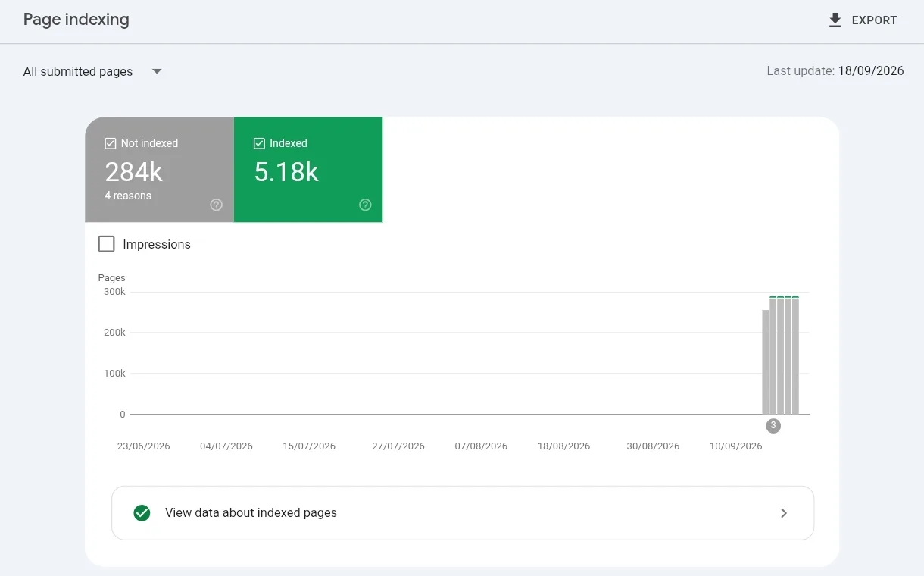Click the 100k axis label

pyautogui.click(x=114, y=374)
